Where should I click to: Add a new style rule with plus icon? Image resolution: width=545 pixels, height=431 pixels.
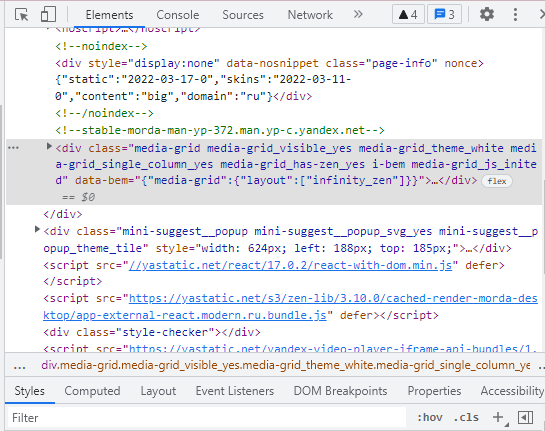click(x=498, y=417)
